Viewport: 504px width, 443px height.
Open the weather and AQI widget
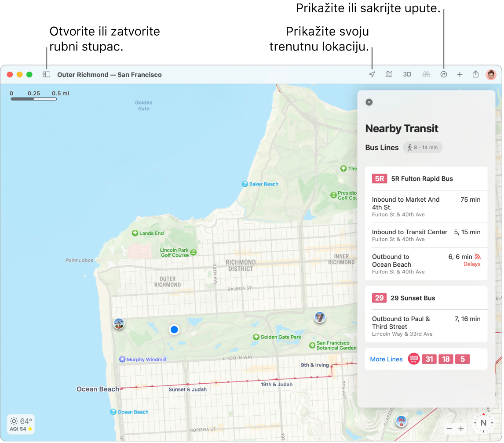(x=20, y=424)
